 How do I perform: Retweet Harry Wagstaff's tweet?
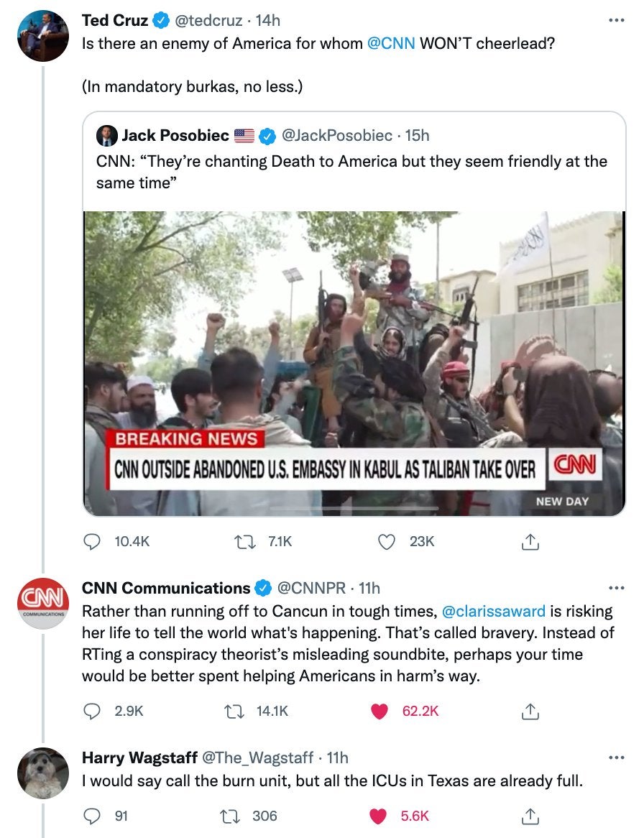pos(231,816)
